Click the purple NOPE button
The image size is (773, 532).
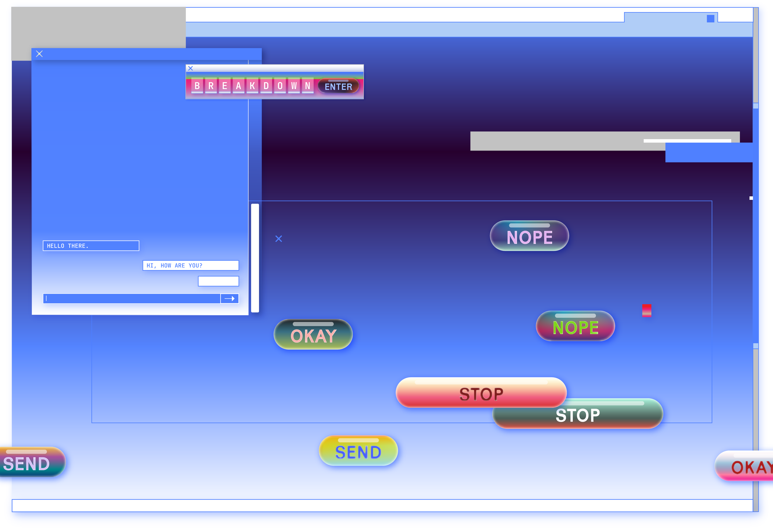[x=529, y=236]
